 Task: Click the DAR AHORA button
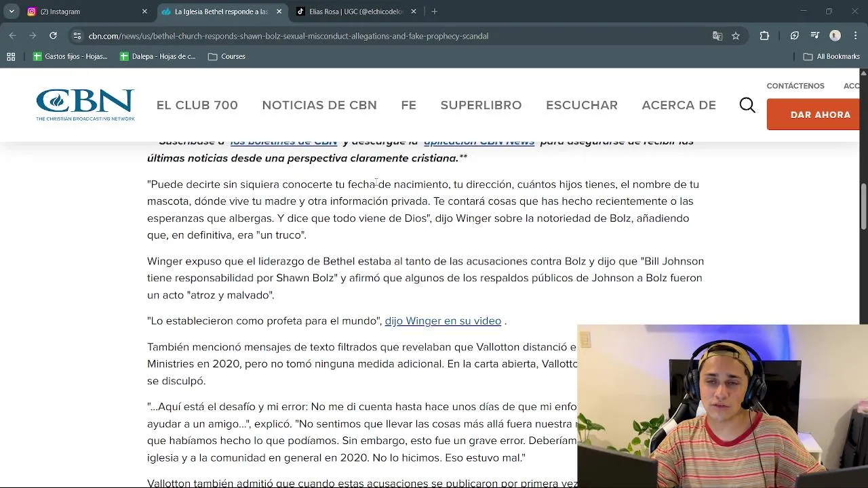[x=813, y=115]
